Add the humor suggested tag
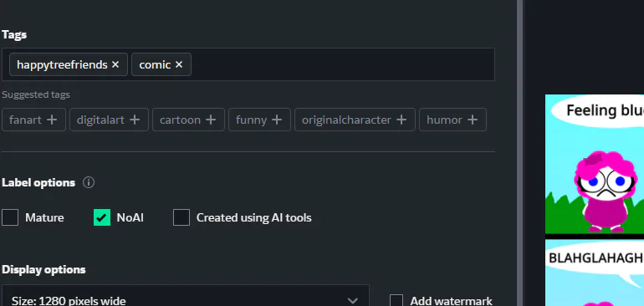The image size is (644, 306). coord(452,120)
